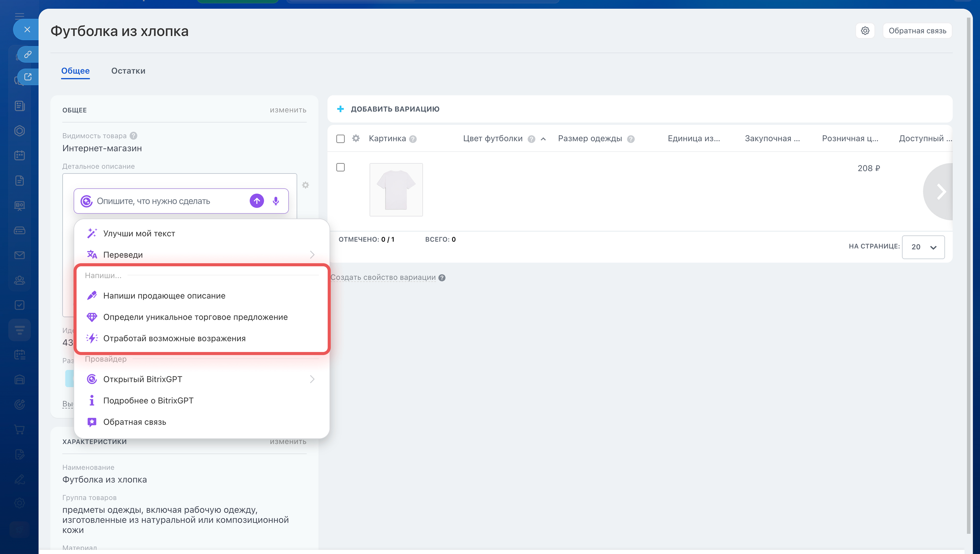This screenshot has height=554, width=980.
Task: Click the white t-shirt thumbnail image
Action: point(396,190)
